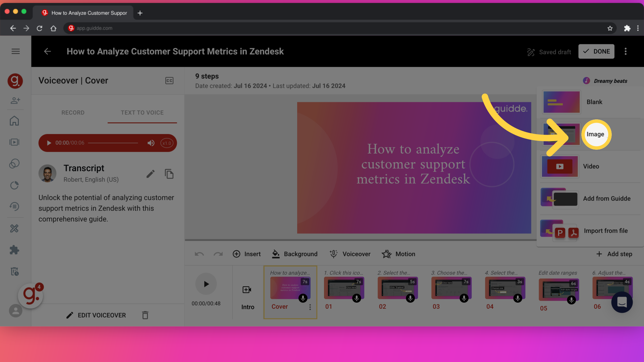Image resolution: width=644 pixels, height=362 pixels.
Task: Open the brand kit tools icon in sidebar
Action: pyautogui.click(x=14, y=228)
